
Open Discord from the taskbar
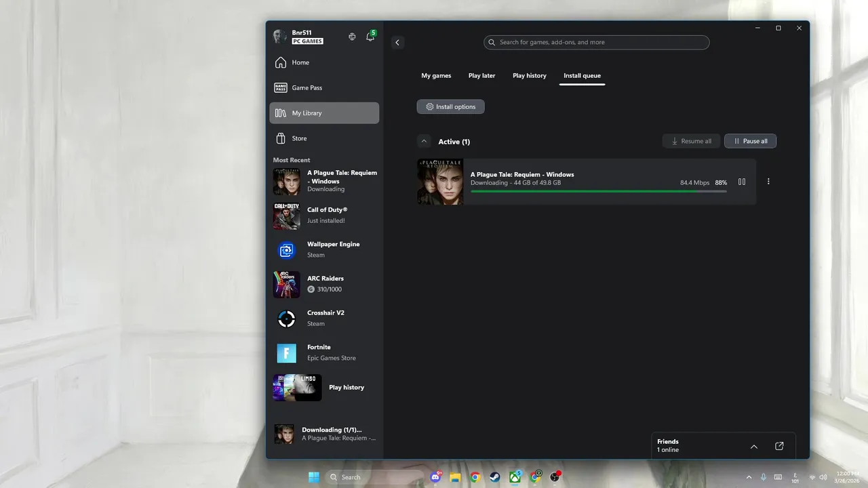pyautogui.click(x=436, y=477)
